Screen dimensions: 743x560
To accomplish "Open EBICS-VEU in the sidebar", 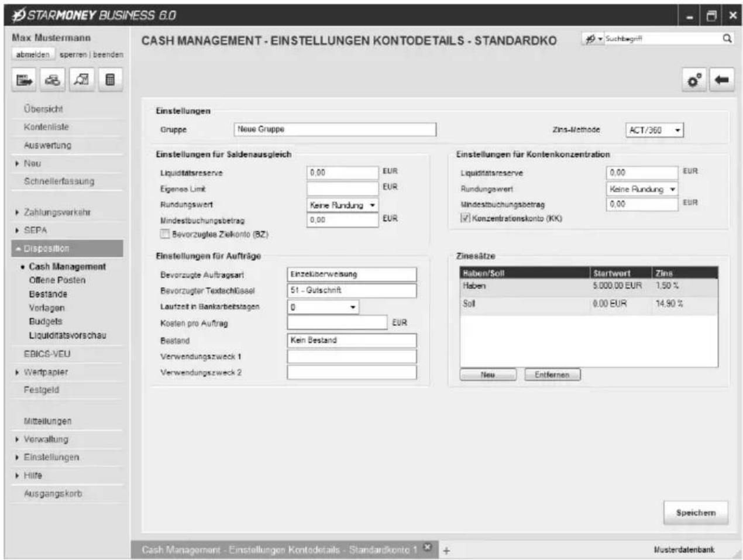I will coord(47,353).
